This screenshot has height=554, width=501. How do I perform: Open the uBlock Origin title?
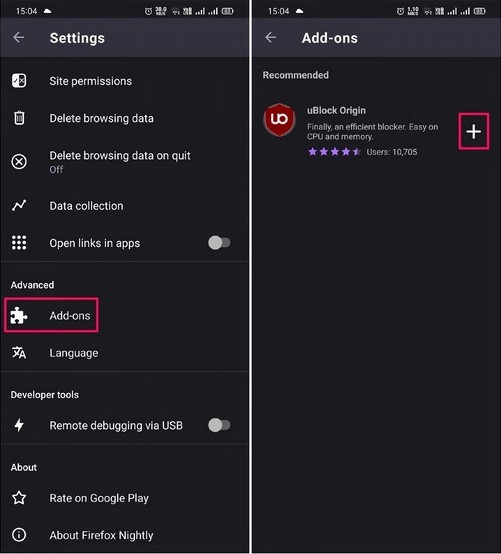336,111
